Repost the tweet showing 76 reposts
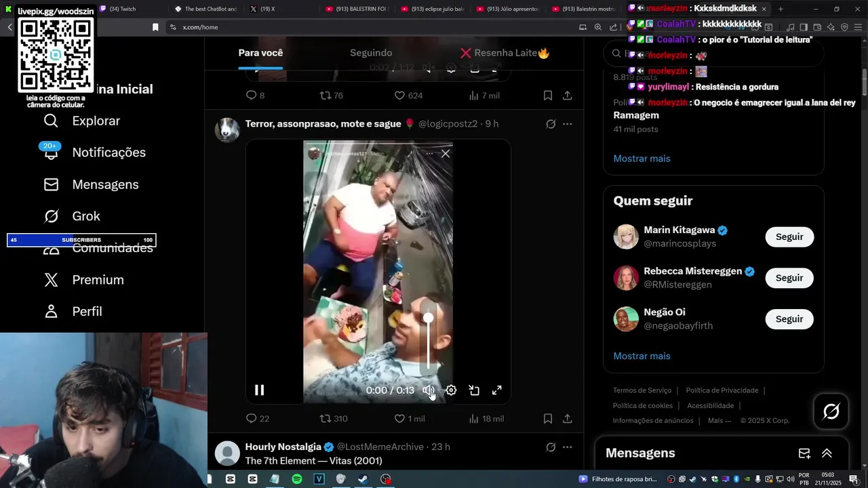Screen dimensions: 868x488 [x=331, y=96]
